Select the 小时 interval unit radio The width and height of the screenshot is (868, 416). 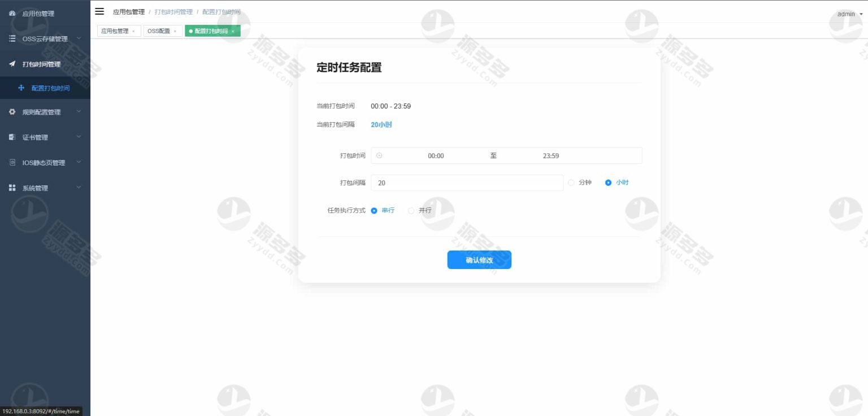(609, 183)
